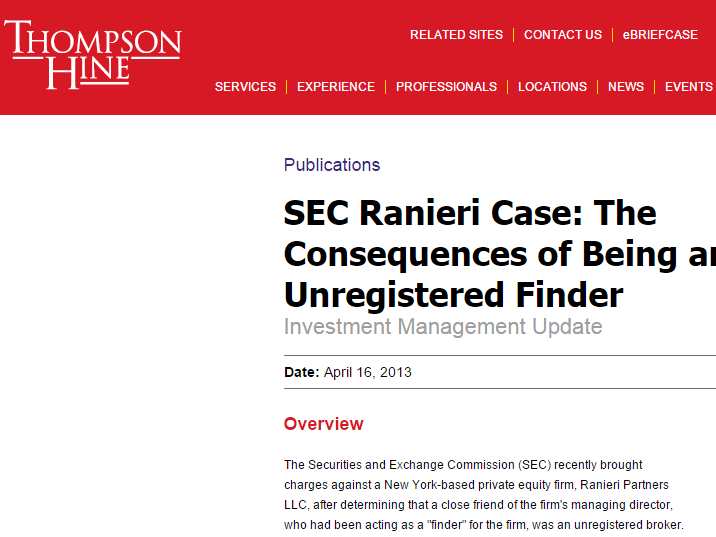
Task: Click "The Securities and Exchange Commission" paragraph opening
Action: click(400, 465)
